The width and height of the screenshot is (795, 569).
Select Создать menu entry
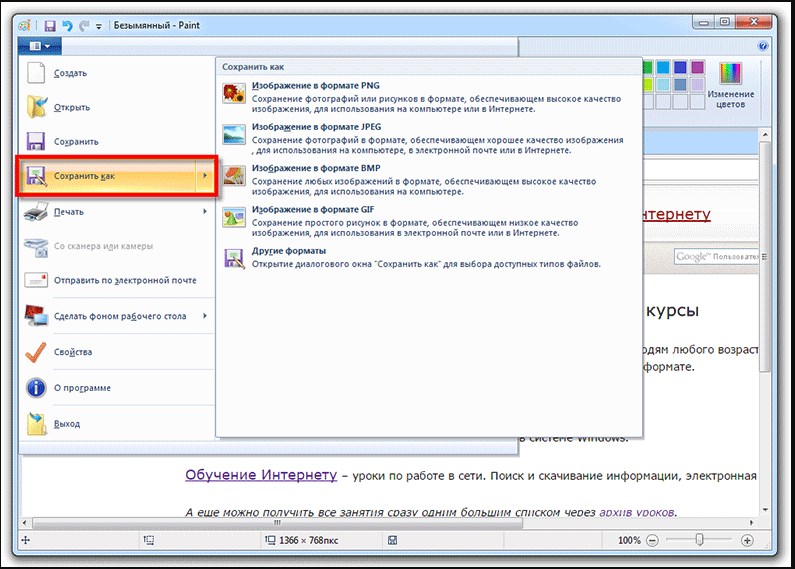click(x=117, y=73)
